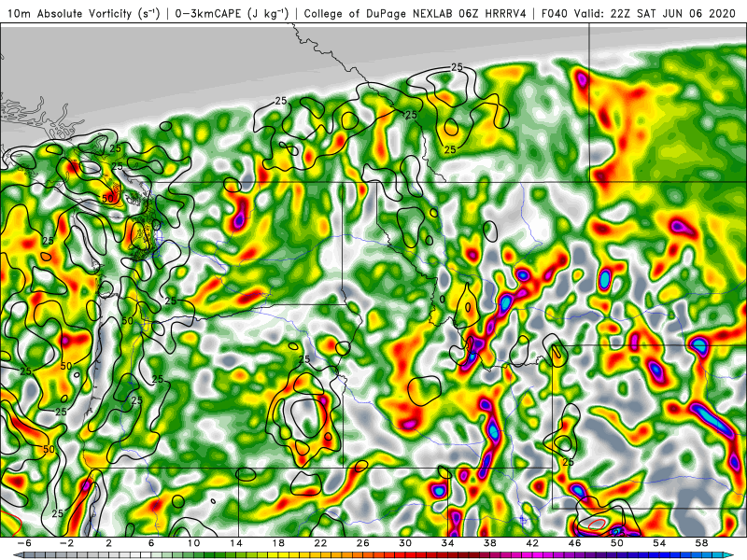Click the '18' color bar label
Screen dimensions: 747x560
278,543
